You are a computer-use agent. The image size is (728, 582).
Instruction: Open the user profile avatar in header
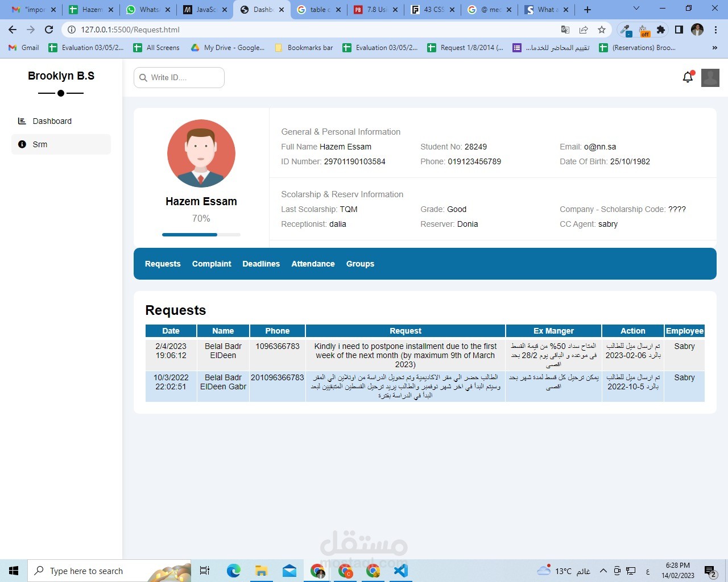[710, 78]
